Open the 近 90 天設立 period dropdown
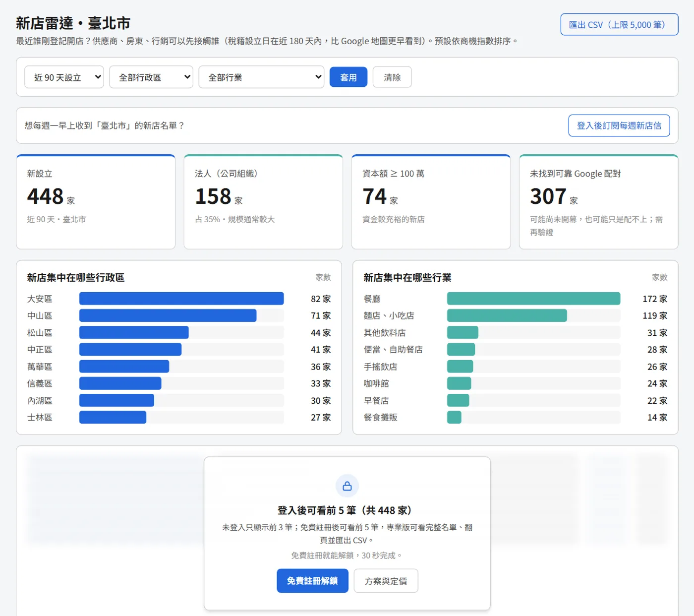This screenshot has height=616, width=694. tap(64, 77)
